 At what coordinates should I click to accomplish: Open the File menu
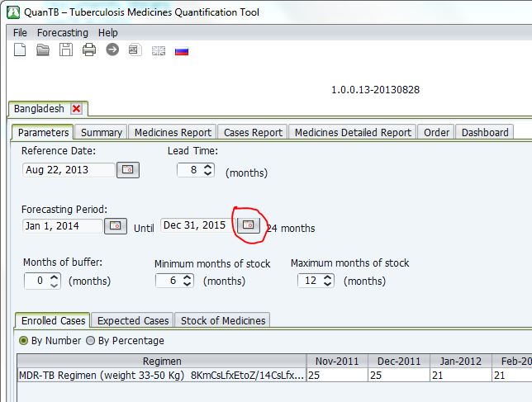20,33
